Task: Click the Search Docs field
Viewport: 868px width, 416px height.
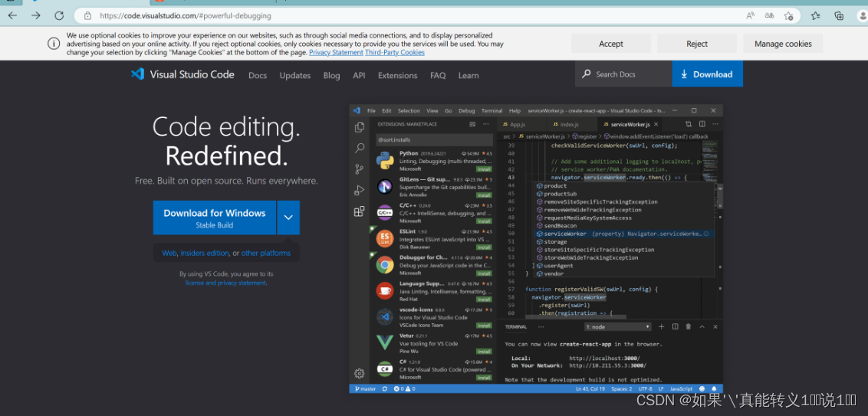Action: pyautogui.click(x=623, y=74)
